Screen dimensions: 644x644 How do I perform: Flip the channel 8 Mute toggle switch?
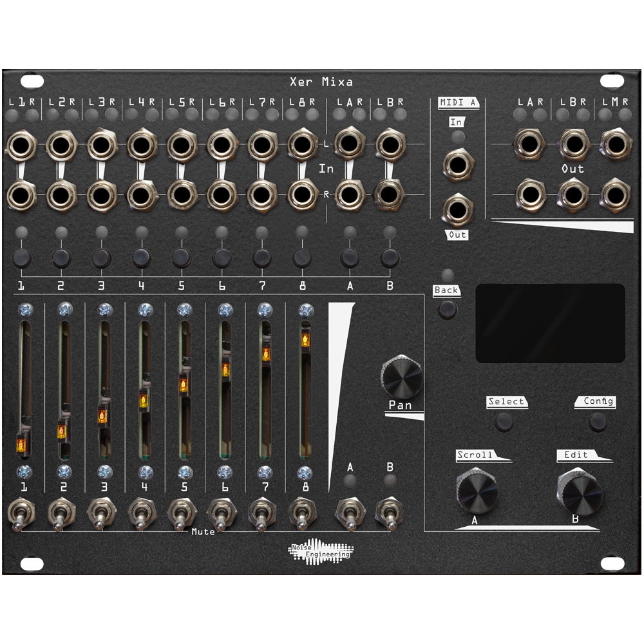coord(302,515)
